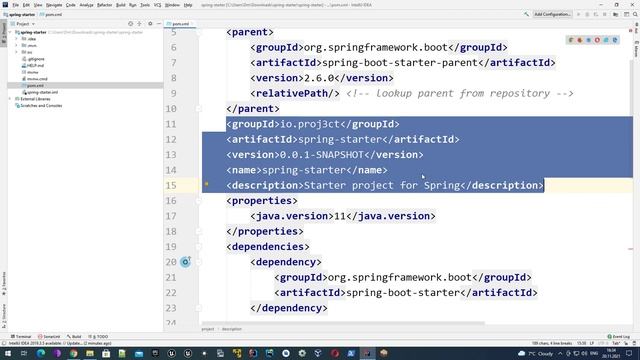Click the build project hammer icon

point(527,14)
